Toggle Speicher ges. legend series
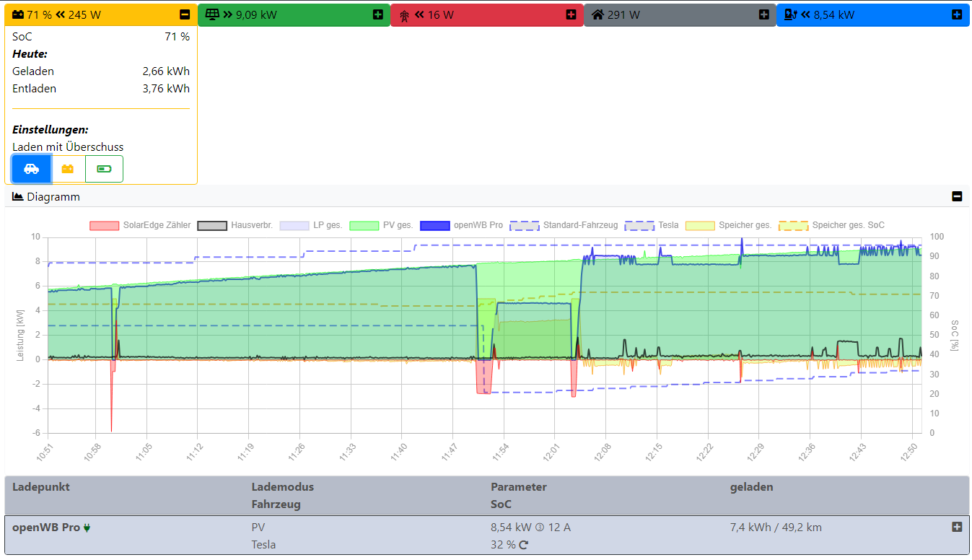The height and width of the screenshot is (560, 972). coord(729,225)
